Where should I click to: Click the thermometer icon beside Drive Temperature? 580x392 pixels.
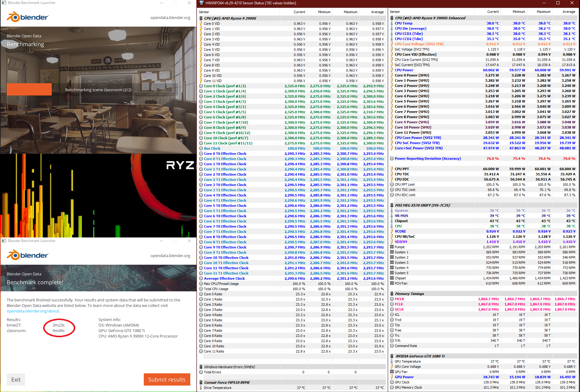tap(201, 388)
